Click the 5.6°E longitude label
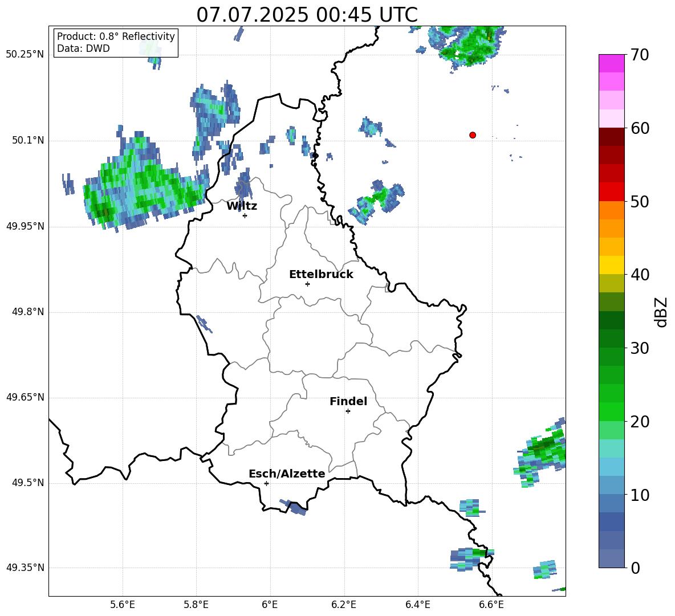This screenshot has width=675, height=616. 123,605
